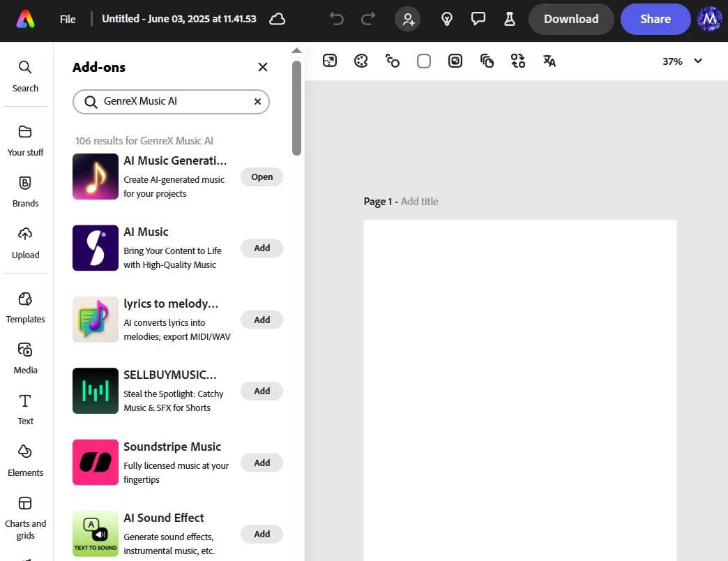This screenshot has height=561, width=728.
Task: Open the File menu
Action: [68, 19]
